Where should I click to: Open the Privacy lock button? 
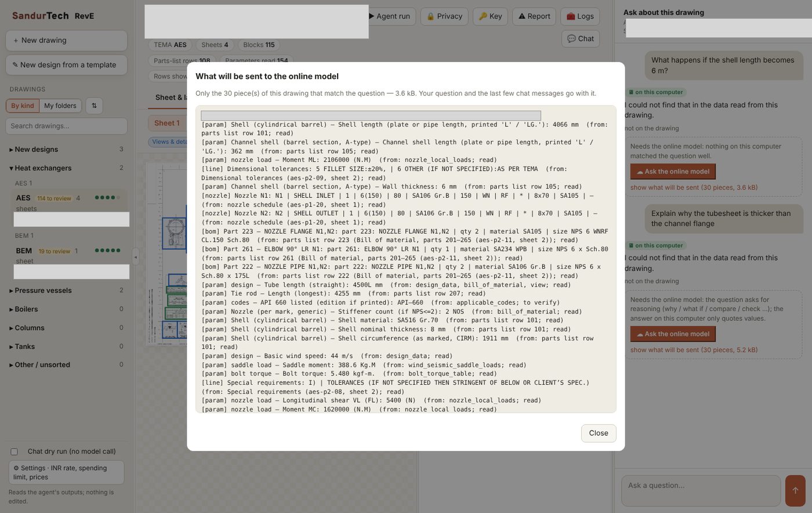pos(445,16)
